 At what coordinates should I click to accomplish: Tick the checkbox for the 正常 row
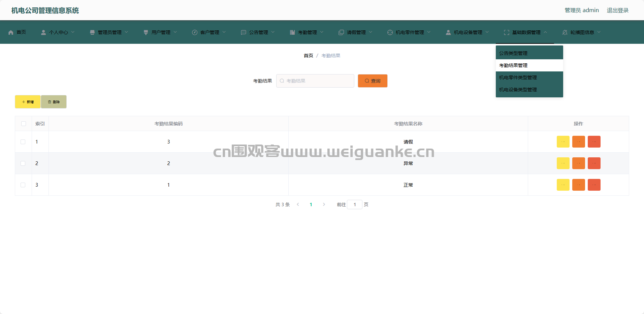(x=23, y=185)
